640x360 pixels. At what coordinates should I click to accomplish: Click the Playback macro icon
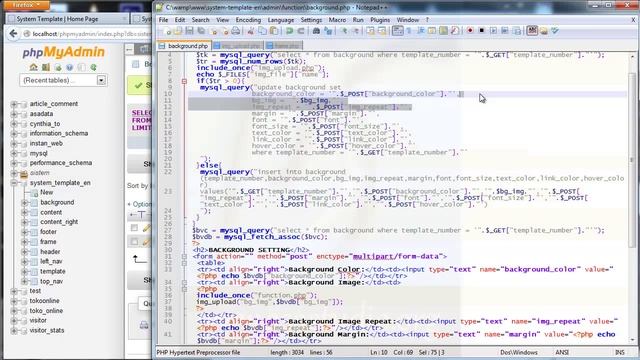pyautogui.click(x=493, y=31)
